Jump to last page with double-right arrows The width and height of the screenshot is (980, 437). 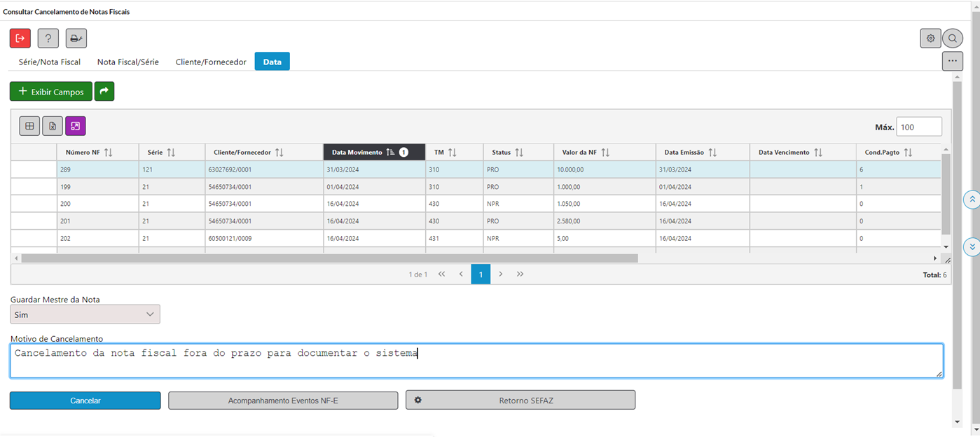coord(520,274)
